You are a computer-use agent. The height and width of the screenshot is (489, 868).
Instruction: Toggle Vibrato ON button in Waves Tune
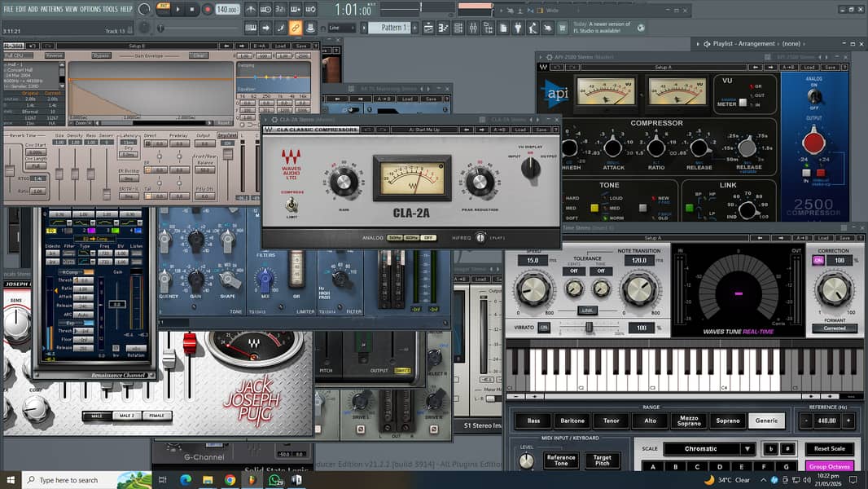coord(544,328)
